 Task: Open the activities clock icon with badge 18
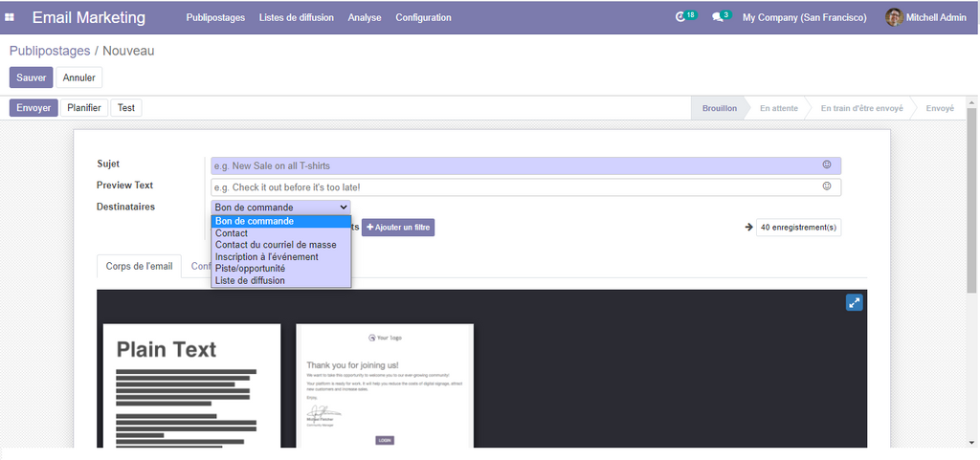pos(680,17)
